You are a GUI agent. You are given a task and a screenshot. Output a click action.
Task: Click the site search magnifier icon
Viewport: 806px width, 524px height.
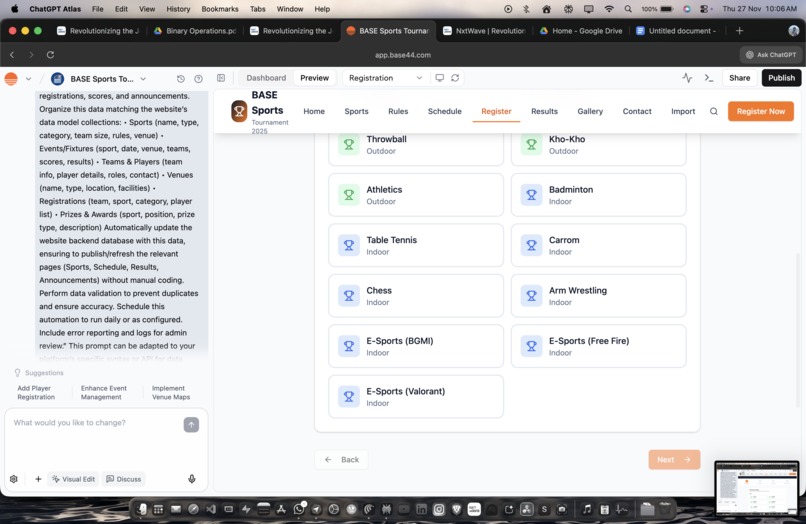[x=713, y=111]
